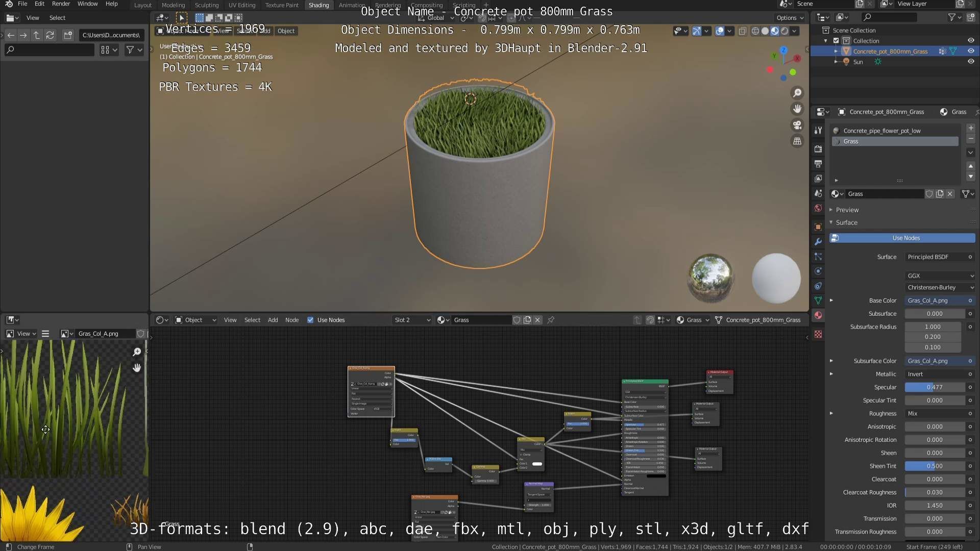Toggle viewport gizmo display
Screen dimensions: 980x551
pyautogui.click(x=697, y=31)
